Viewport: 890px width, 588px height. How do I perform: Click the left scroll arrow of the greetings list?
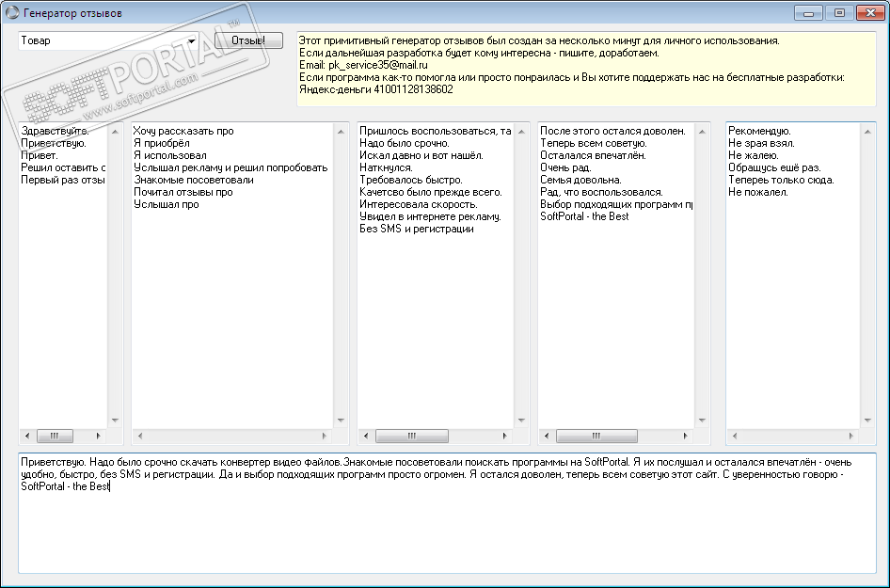coord(27,436)
